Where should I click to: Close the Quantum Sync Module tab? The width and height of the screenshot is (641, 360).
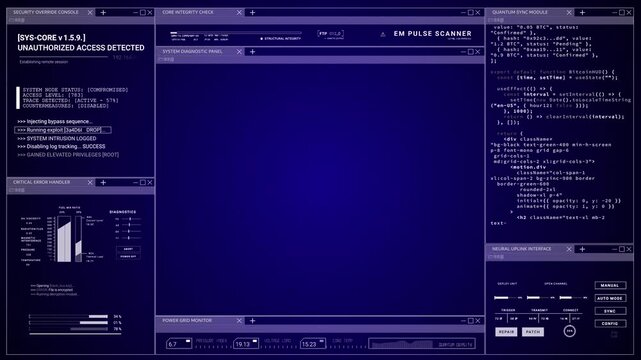tap(569, 13)
